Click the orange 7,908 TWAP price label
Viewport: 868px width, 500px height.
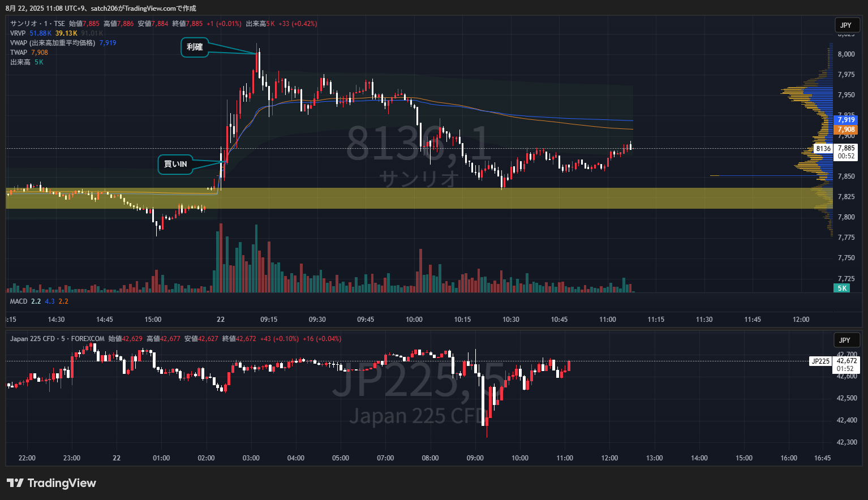(x=846, y=130)
